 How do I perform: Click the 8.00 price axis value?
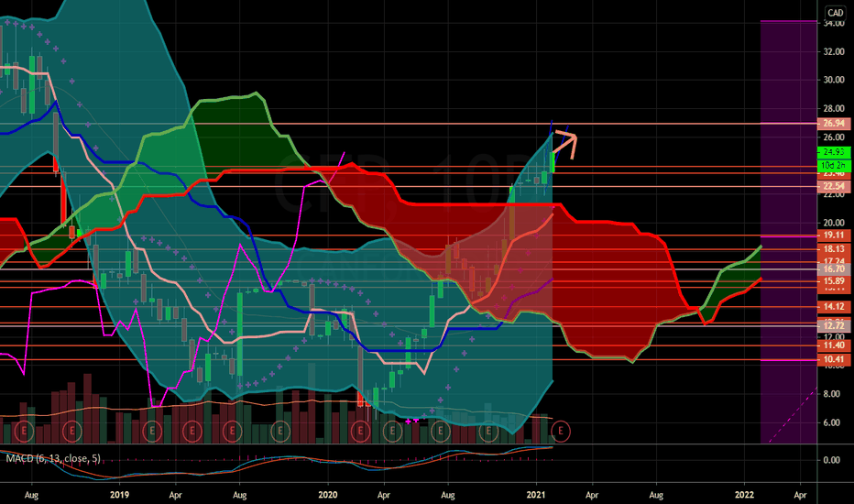click(832, 394)
